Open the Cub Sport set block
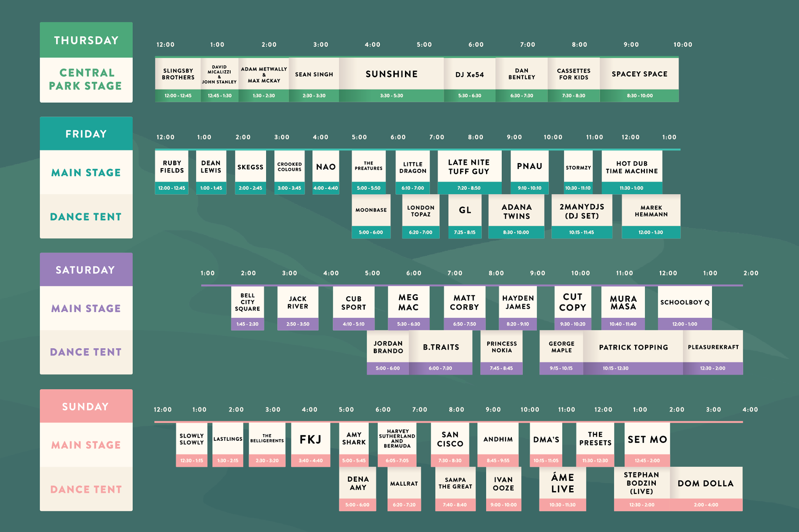The width and height of the screenshot is (799, 532). pos(353,308)
